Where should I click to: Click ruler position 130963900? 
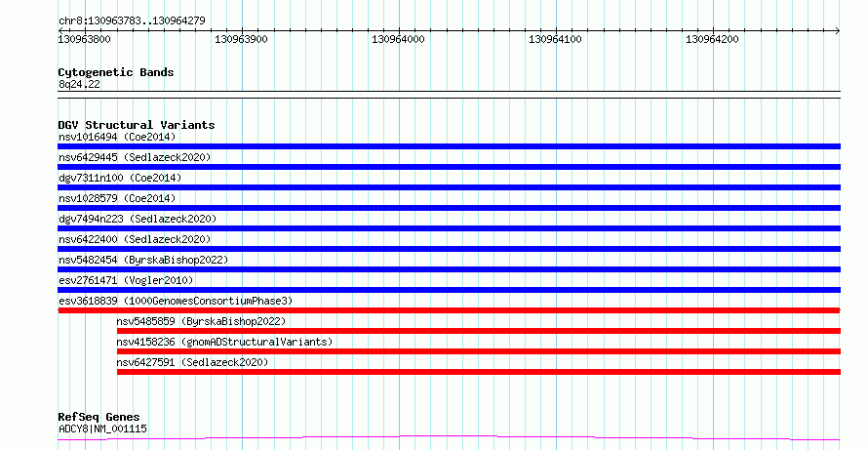point(241,39)
